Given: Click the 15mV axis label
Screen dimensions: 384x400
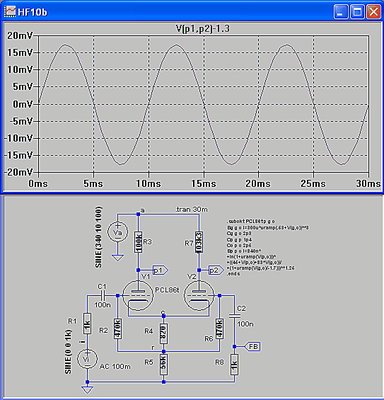Looking at the screenshot, I should pos(20,52).
